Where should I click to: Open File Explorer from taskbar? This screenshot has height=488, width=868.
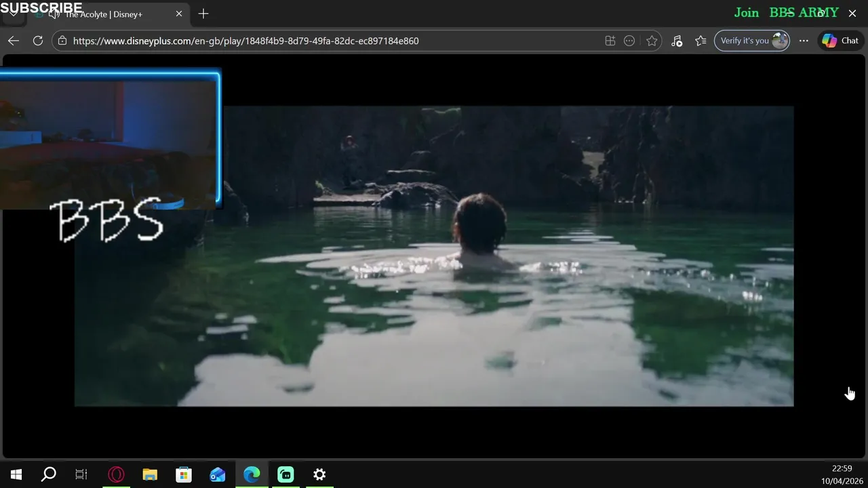[150, 474]
